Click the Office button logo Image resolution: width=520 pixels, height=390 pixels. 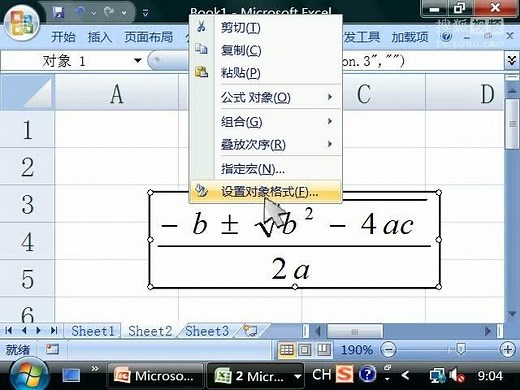22,23
